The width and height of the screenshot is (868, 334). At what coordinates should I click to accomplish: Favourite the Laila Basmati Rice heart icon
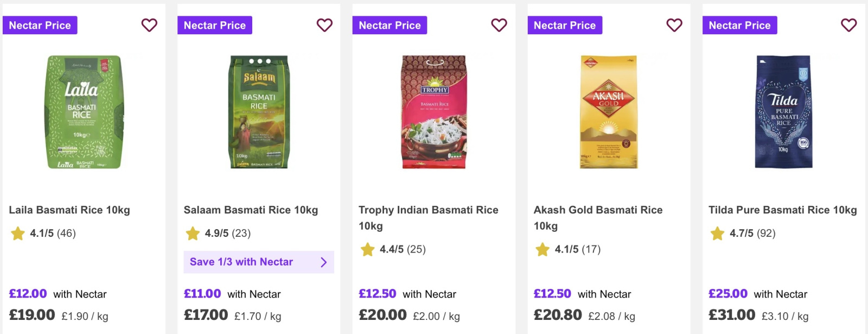149,25
